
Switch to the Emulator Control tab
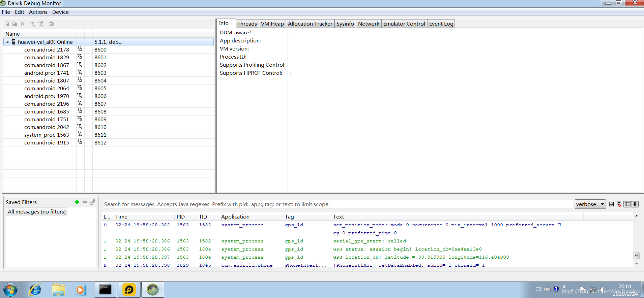(x=404, y=24)
